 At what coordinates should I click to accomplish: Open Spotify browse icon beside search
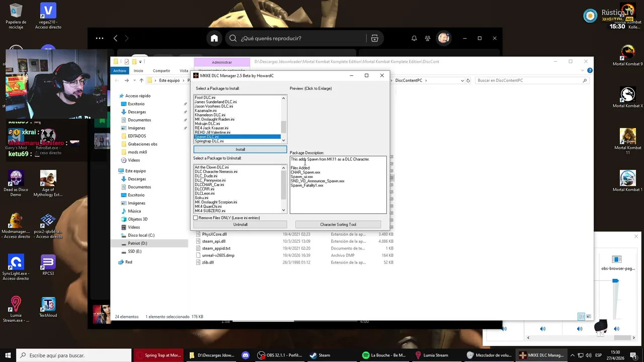coord(374,38)
